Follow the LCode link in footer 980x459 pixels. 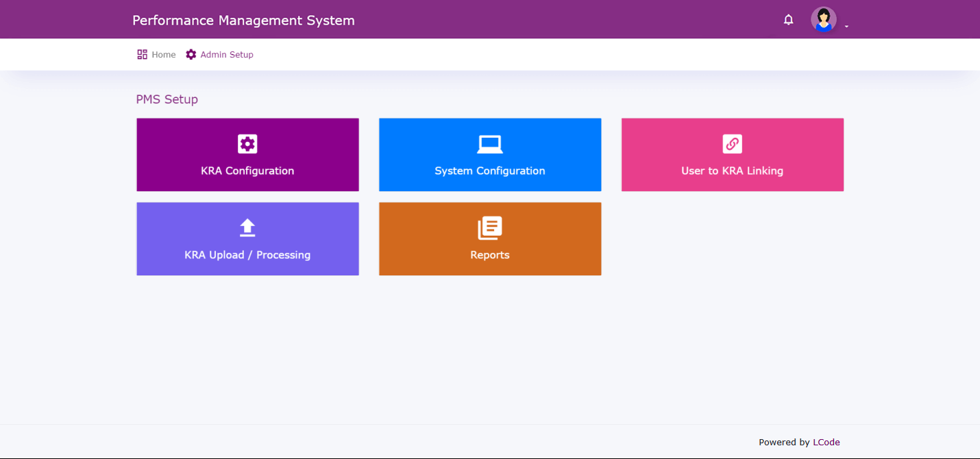coord(826,443)
